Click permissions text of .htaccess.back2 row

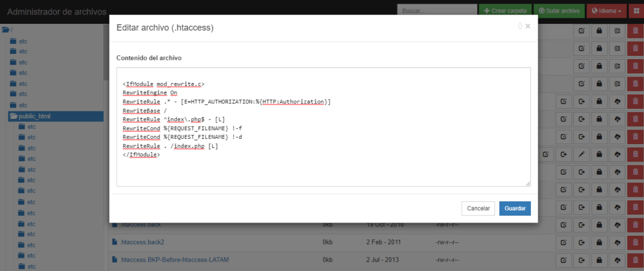(x=447, y=242)
